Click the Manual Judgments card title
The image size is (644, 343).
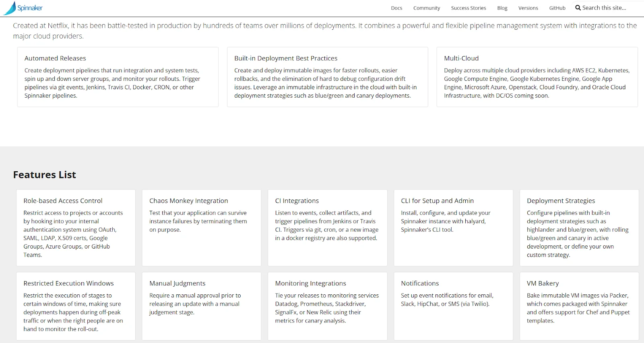(x=178, y=283)
